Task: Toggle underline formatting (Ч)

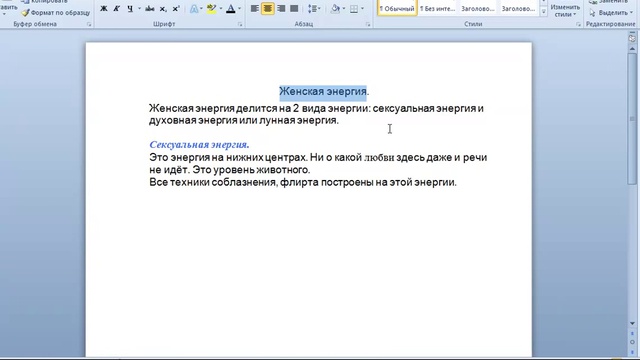Action: [130, 9]
